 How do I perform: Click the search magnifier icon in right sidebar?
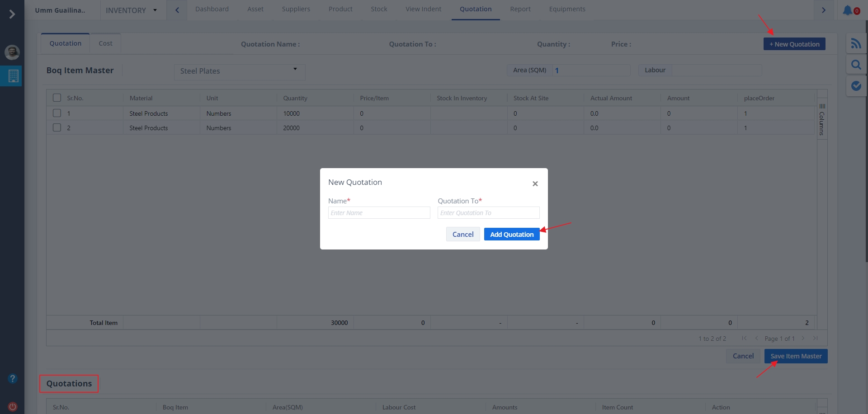pyautogui.click(x=856, y=65)
